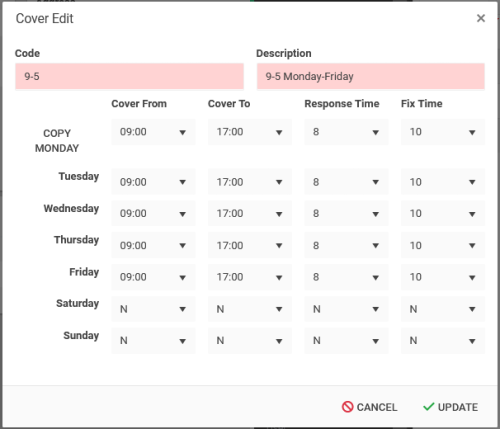Expand Thursday Cover From time selector
The image size is (500, 429).
(153, 245)
